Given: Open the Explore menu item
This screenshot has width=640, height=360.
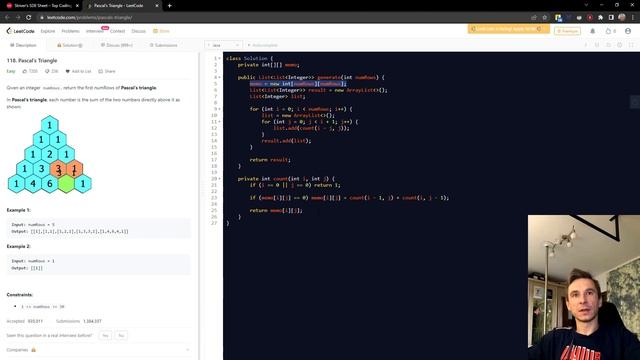Looking at the screenshot, I should tap(48, 31).
